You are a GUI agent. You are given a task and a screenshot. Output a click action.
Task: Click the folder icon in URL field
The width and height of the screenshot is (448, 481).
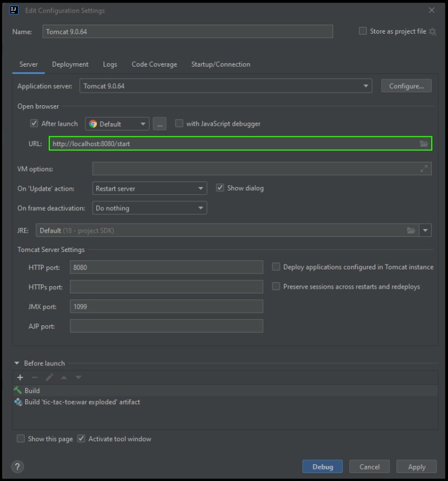coord(424,144)
